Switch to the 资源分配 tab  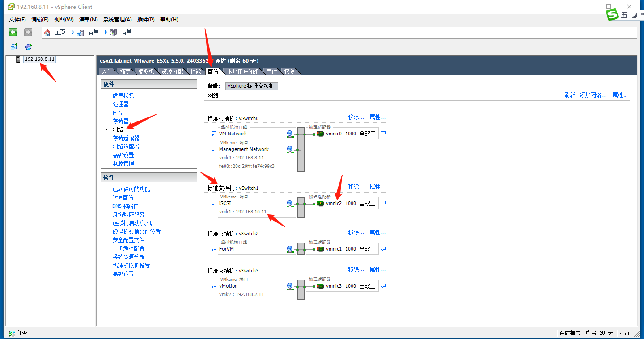pos(173,71)
